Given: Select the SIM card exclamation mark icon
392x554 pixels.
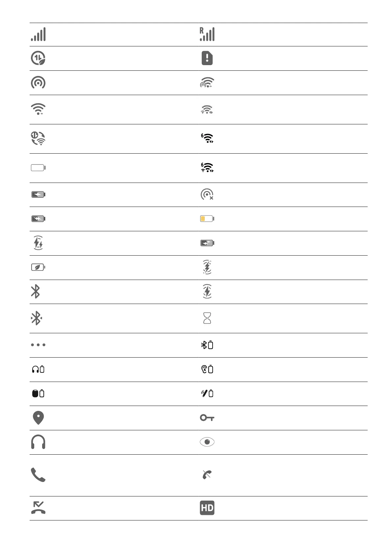Looking at the screenshot, I should 207,58.
